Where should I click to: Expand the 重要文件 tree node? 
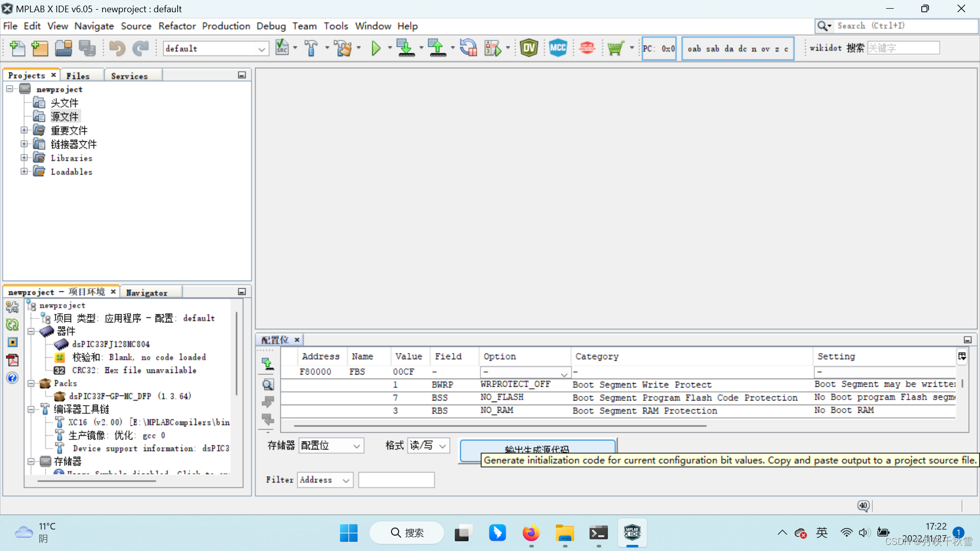tap(24, 130)
